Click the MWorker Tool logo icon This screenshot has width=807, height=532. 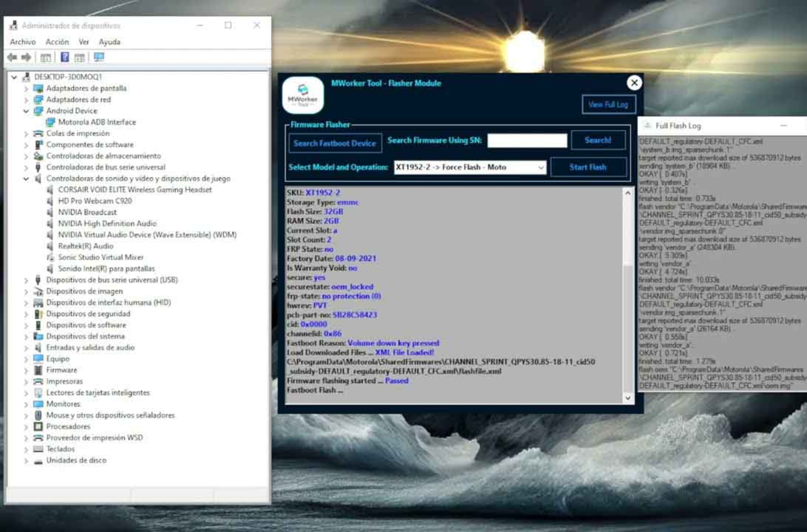[303, 95]
